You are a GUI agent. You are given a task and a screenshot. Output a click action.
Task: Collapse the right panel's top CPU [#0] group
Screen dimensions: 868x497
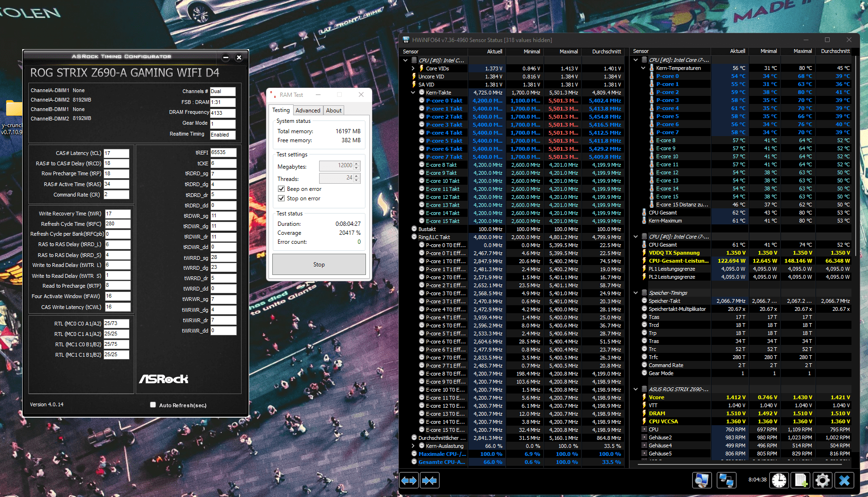pos(635,60)
